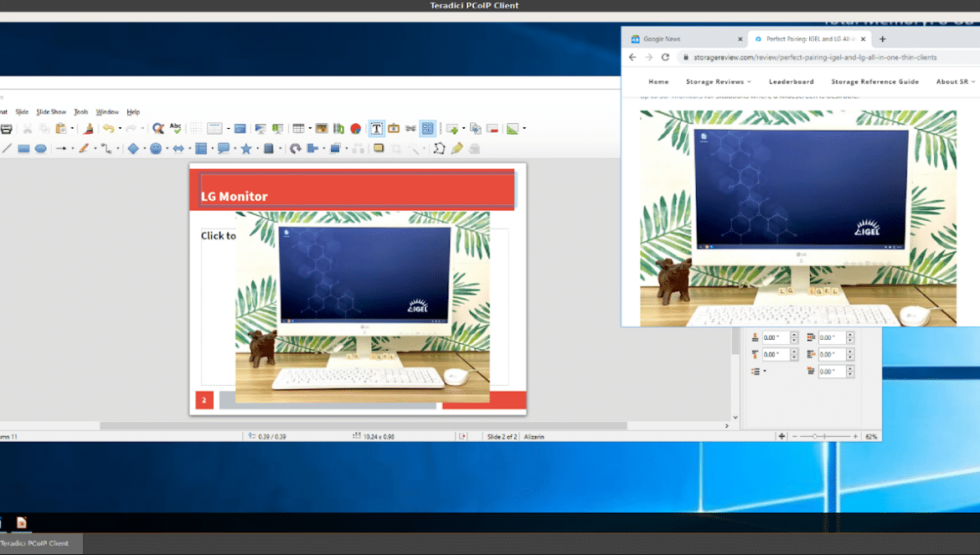Click the browser Back button
This screenshot has height=555, width=980.
632,58
